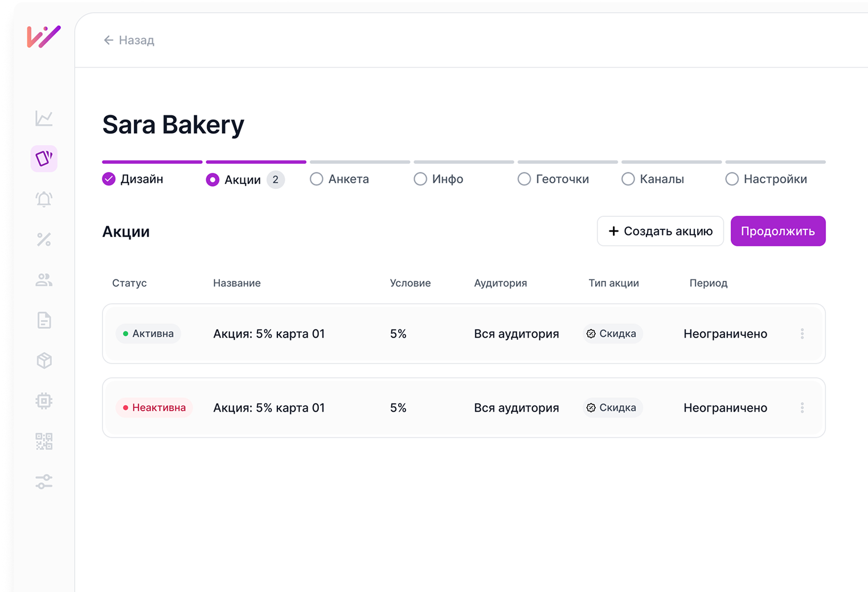
Task: Click the Продолжить button
Action: [778, 231]
